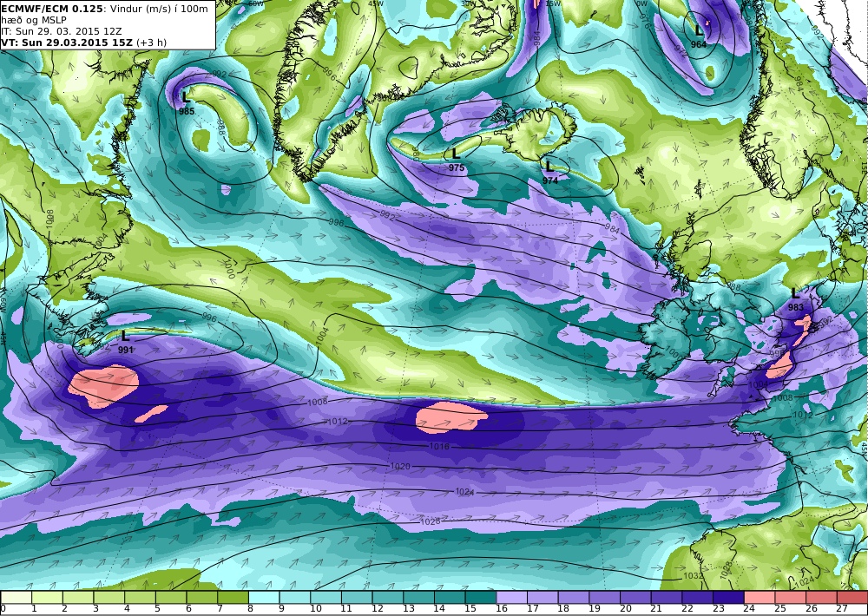Click the pink wind maximum above the 1016 isobar label
The height and width of the screenshot is (616, 868).
point(450,416)
